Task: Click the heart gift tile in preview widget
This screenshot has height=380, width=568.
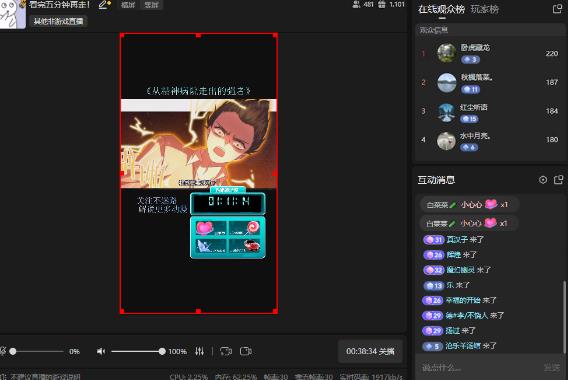Action: click(x=211, y=228)
